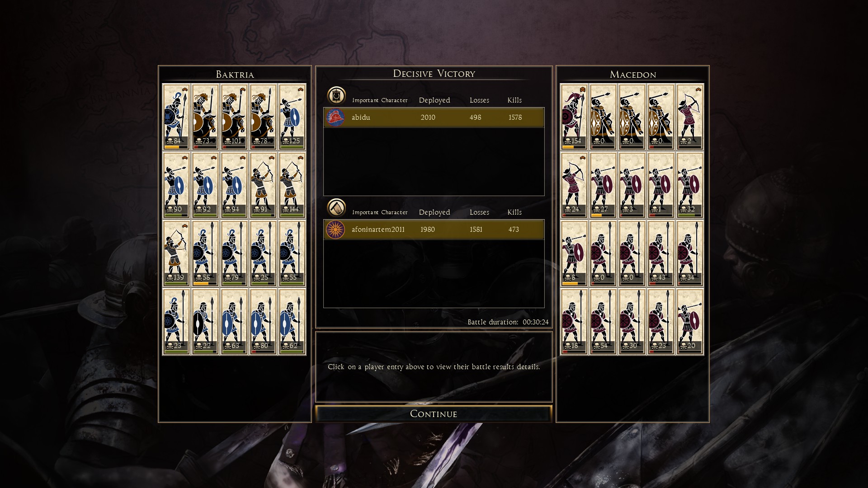Select Macedon pikeman unit card with 43 kills
Image resolution: width=868 pixels, height=488 pixels.
[661, 253]
